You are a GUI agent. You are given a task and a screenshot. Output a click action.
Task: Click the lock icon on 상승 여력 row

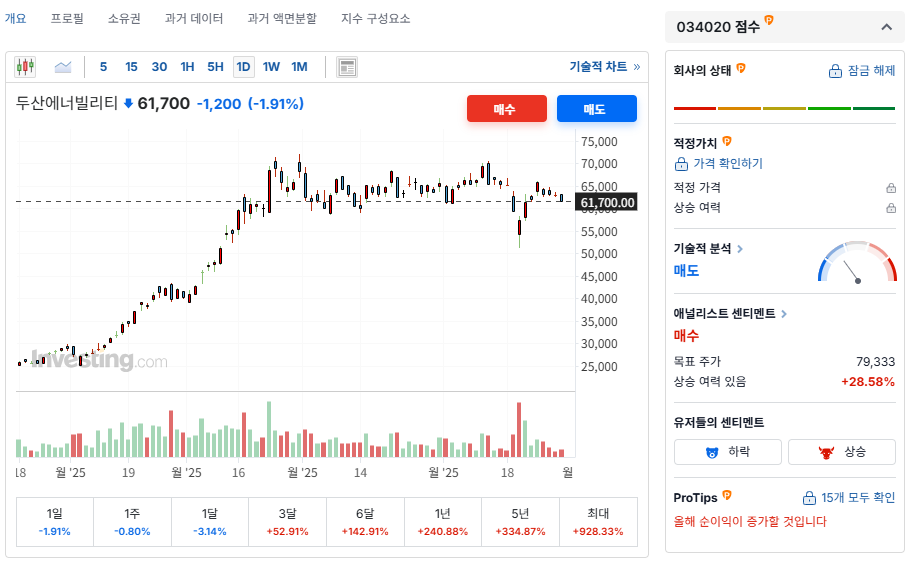click(890, 208)
